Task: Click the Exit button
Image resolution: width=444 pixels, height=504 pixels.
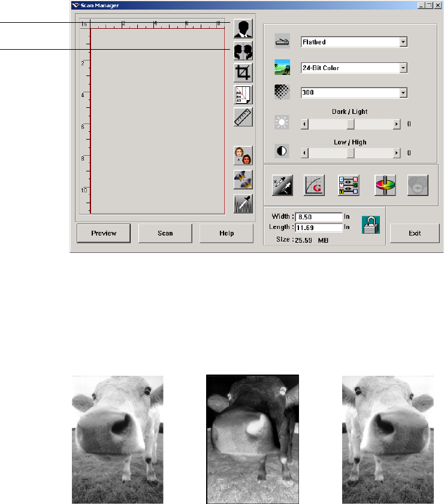Action: pyautogui.click(x=415, y=233)
